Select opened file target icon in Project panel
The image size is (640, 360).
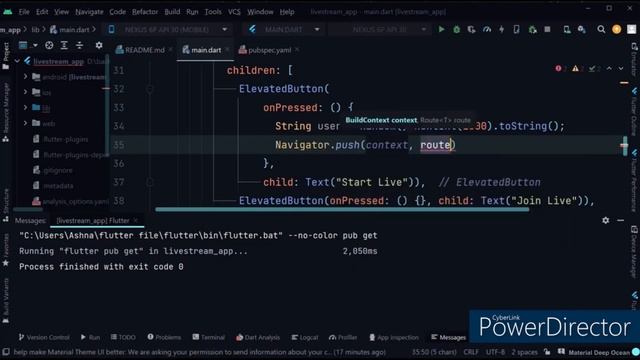49,45
